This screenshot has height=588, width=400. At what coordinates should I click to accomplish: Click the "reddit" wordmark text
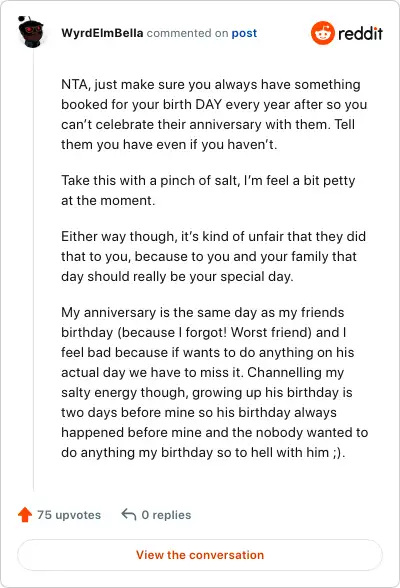pyautogui.click(x=360, y=33)
